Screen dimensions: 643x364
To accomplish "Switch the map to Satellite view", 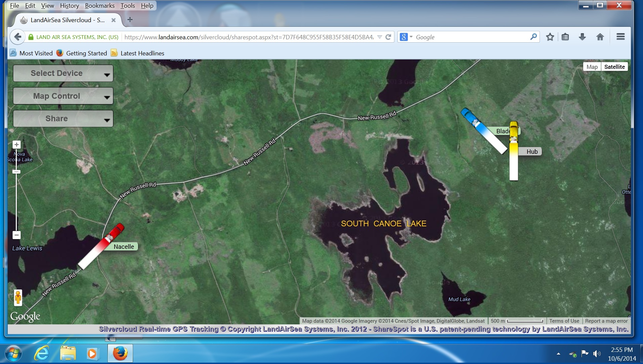I will [x=614, y=67].
